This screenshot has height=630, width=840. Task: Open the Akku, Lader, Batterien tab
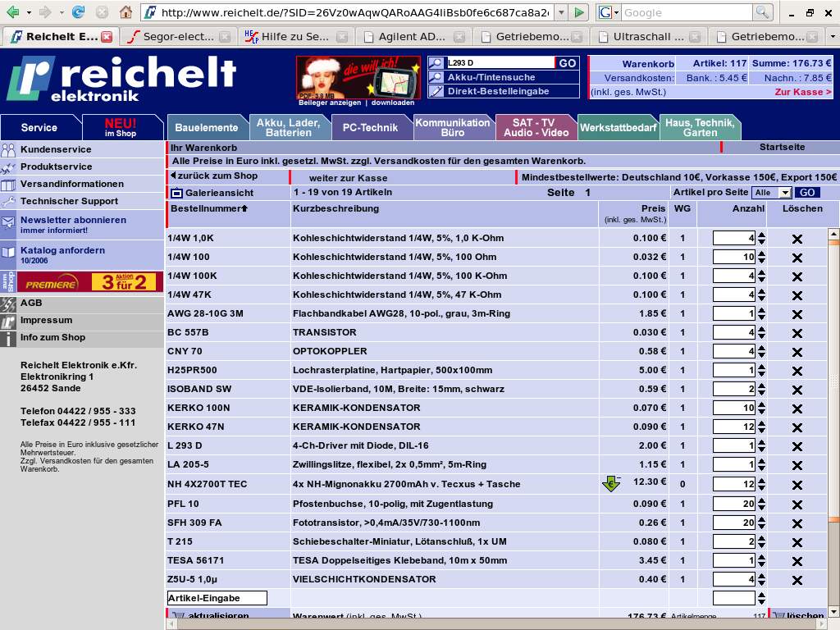click(x=290, y=127)
